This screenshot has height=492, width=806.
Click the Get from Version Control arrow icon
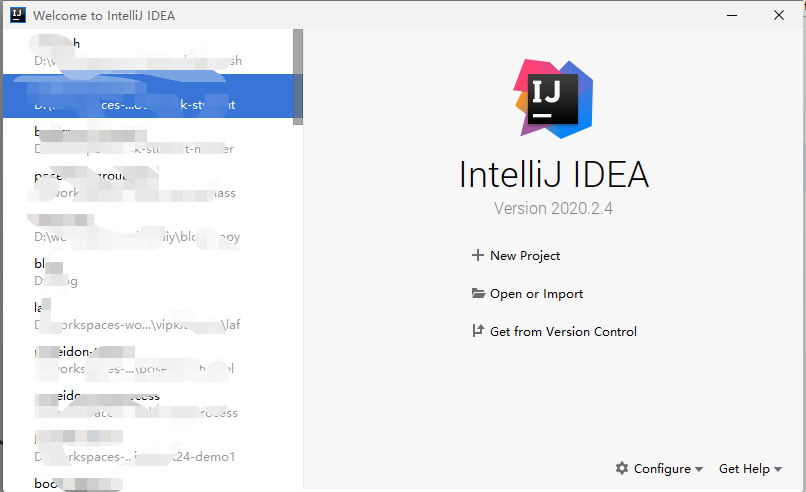click(478, 331)
